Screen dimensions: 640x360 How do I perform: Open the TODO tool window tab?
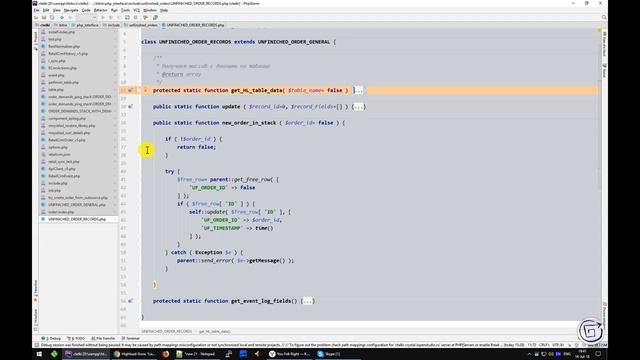[x=76, y=338]
